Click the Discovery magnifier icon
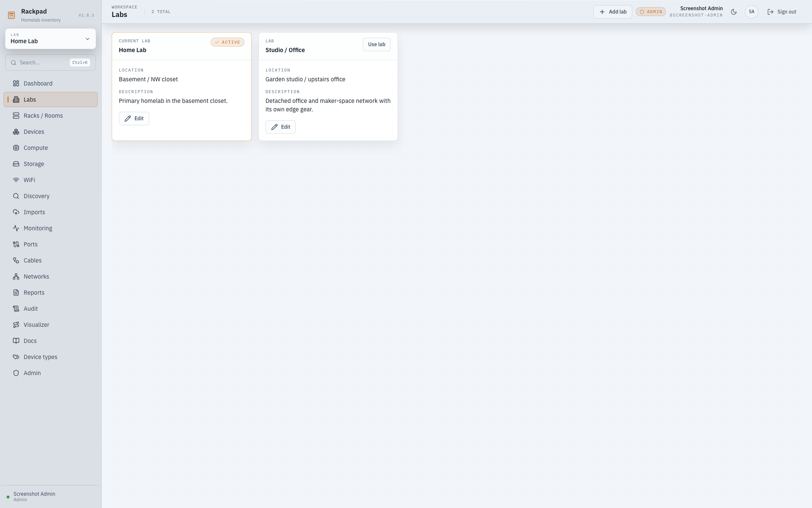Screen dimensions: 812x508 click(x=16, y=196)
